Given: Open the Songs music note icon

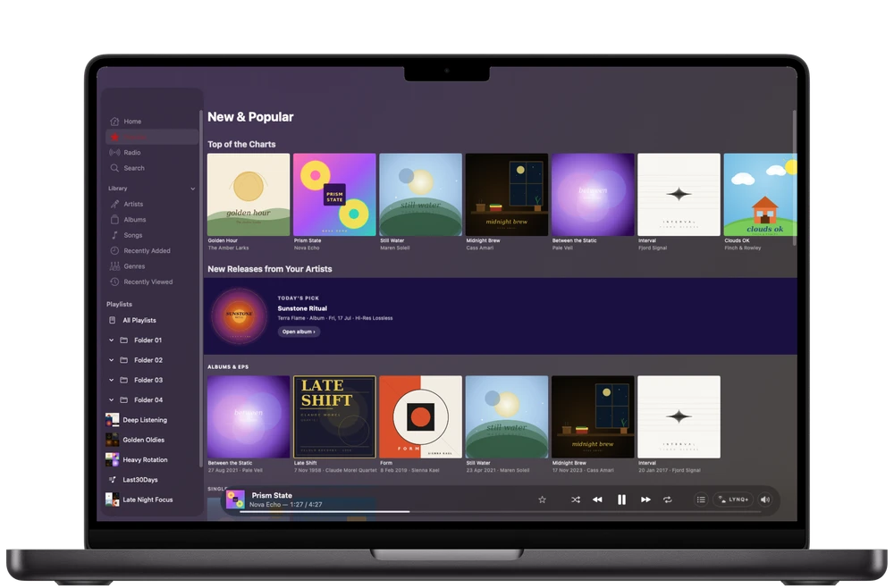Looking at the screenshot, I should (114, 235).
